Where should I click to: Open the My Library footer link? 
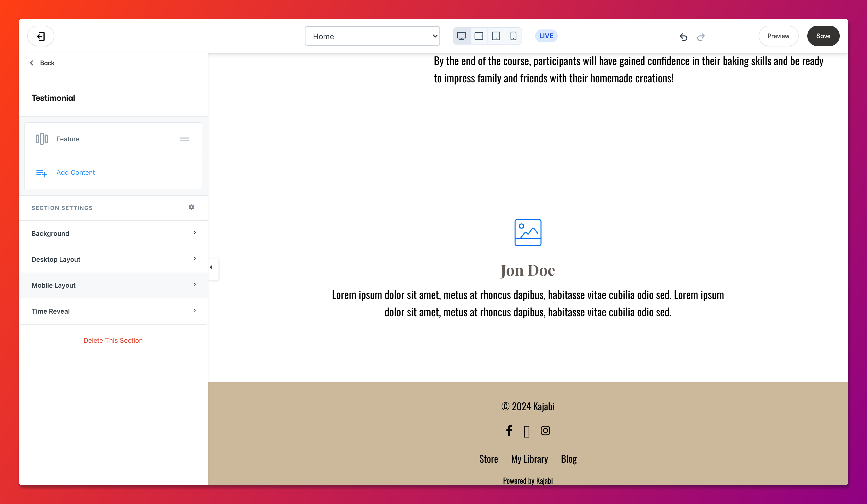click(529, 459)
